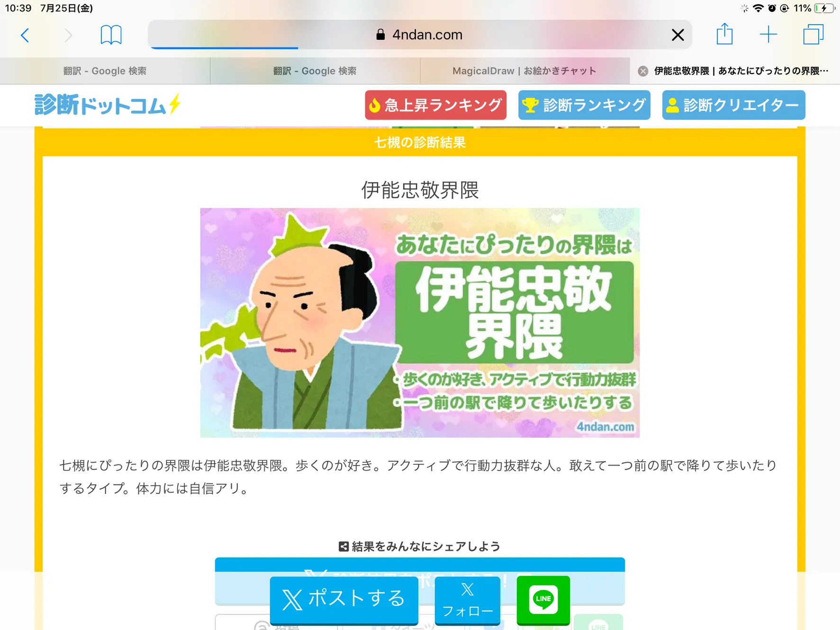Tap the 4ndan.com address field
Screen dimensions: 840x630
click(x=420, y=35)
